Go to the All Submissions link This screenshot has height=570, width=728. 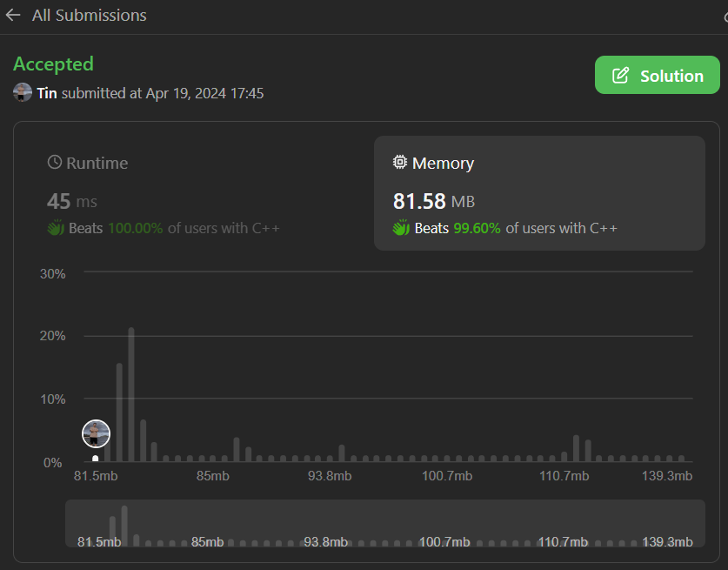[89, 16]
